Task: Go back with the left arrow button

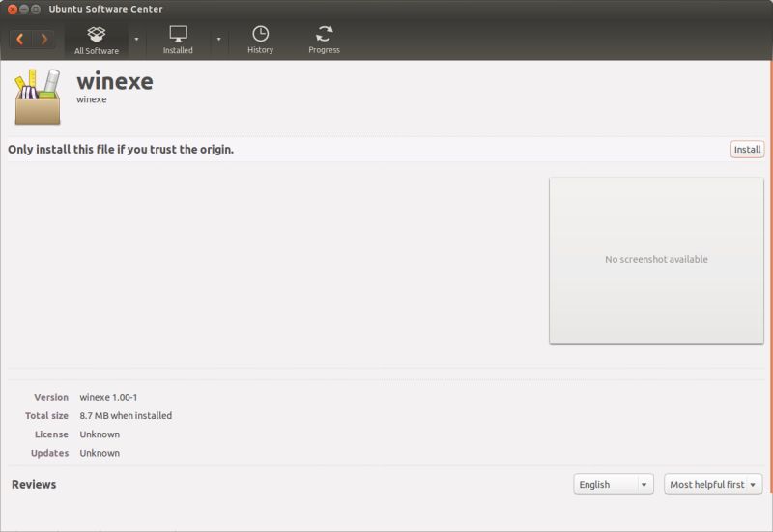Action: tap(20, 39)
